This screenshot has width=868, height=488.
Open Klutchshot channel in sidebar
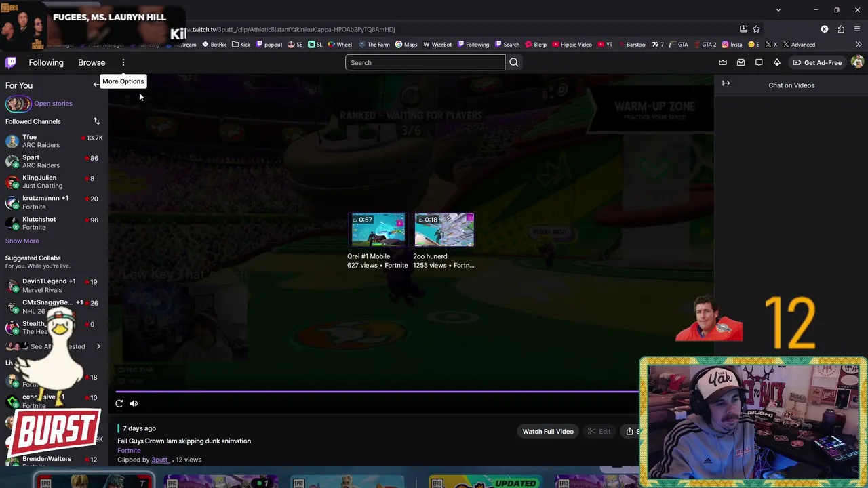54,223
